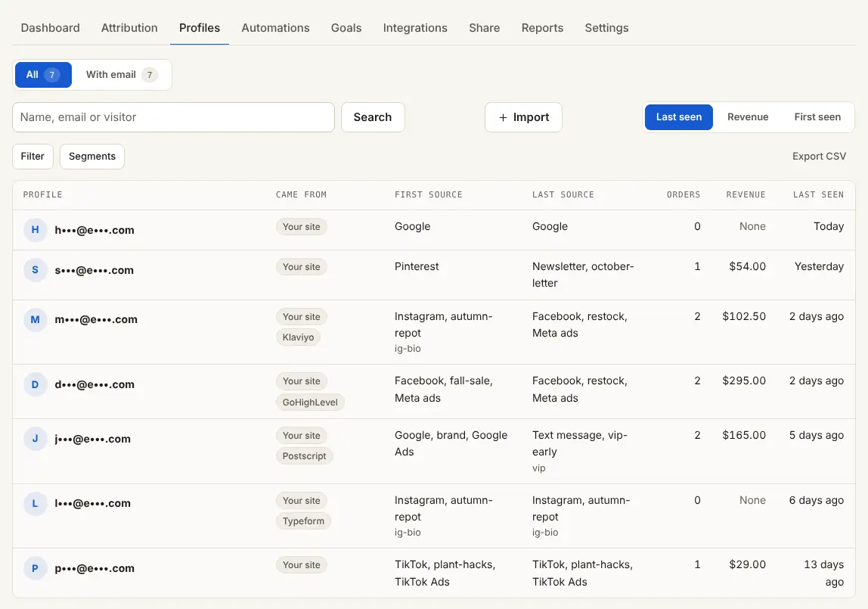The height and width of the screenshot is (609, 868).
Task: Sort profiles by Last seen
Action: tap(679, 117)
